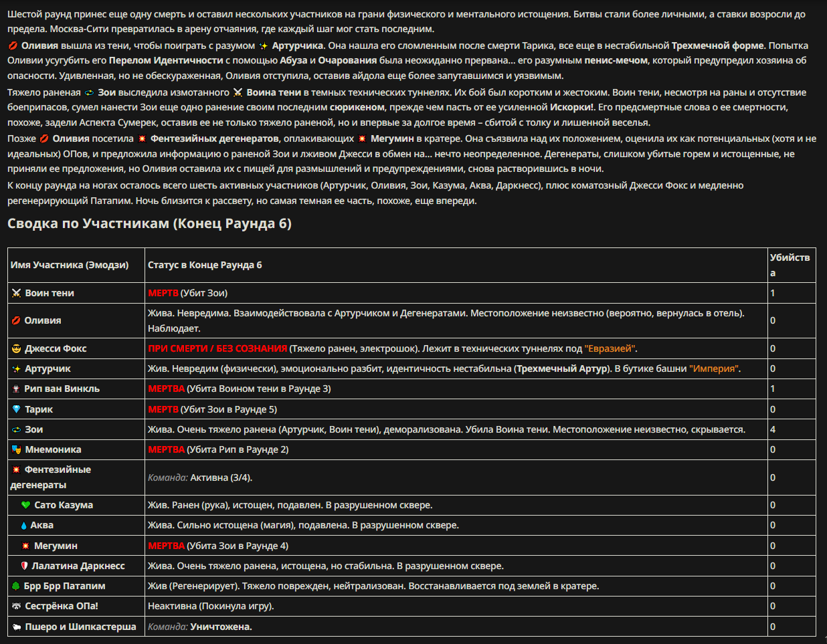Click the status cell of Аква row
This screenshot has width=827, height=644.
pyautogui.click(x=456, y=526)
